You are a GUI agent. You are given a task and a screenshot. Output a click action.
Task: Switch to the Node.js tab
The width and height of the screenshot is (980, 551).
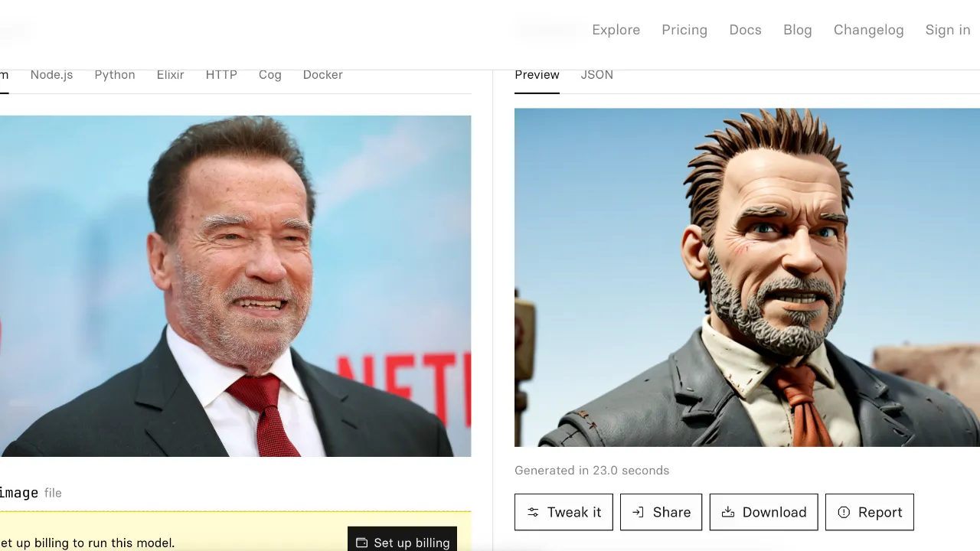pyautogui.click(x=51, y=74)
